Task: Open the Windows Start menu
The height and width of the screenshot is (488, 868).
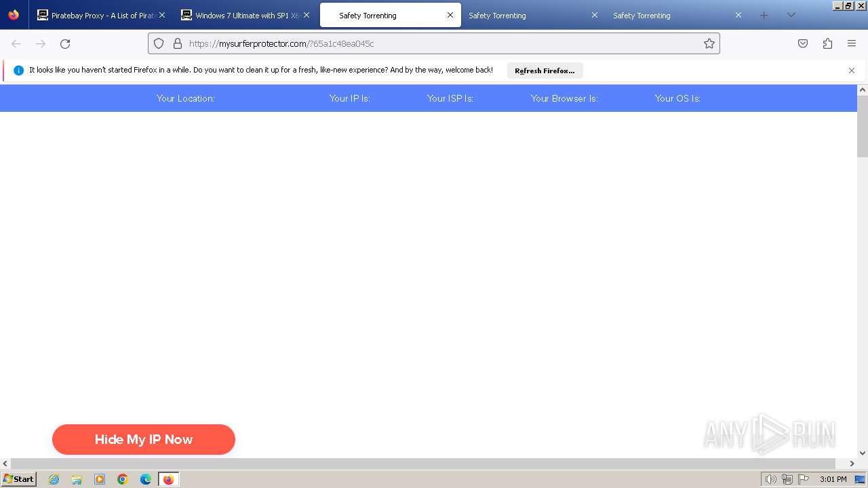Action: pos(18,479)
